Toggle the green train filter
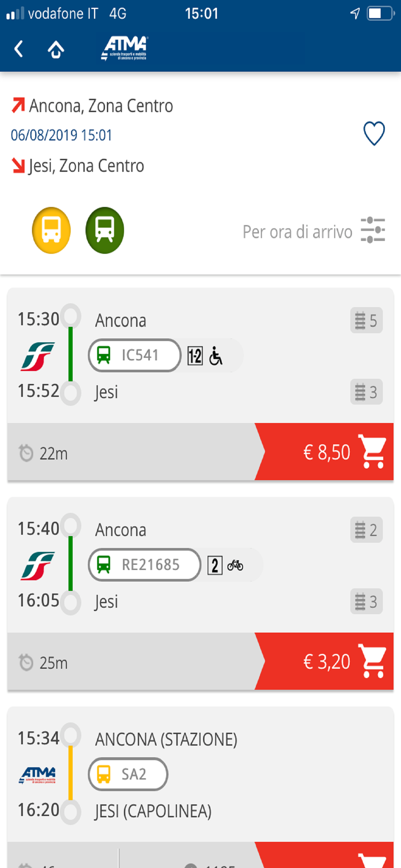Image resolution: width=401 pixels, height=868 pixels. pos(105,231)
